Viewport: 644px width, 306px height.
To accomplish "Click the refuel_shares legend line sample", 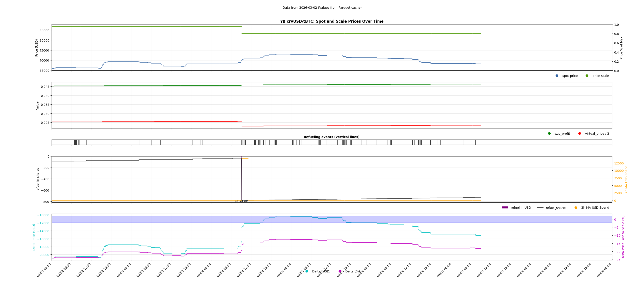I will pos(540,208).
